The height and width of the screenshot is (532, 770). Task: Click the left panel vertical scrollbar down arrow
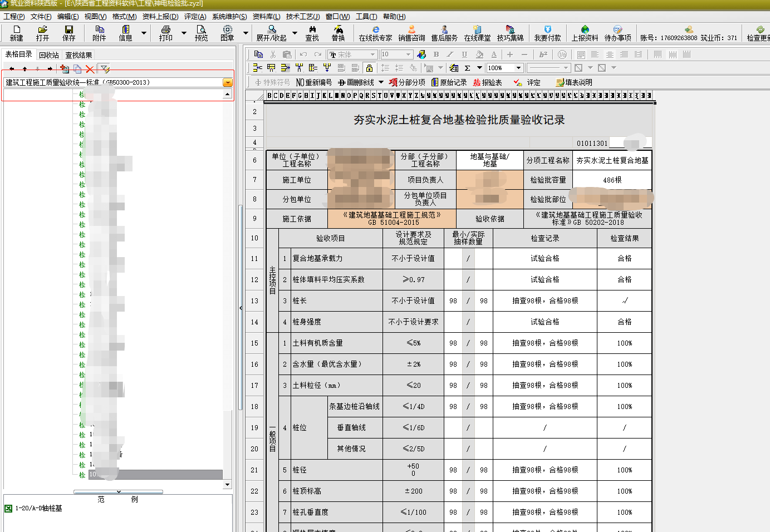pos(227,485)
